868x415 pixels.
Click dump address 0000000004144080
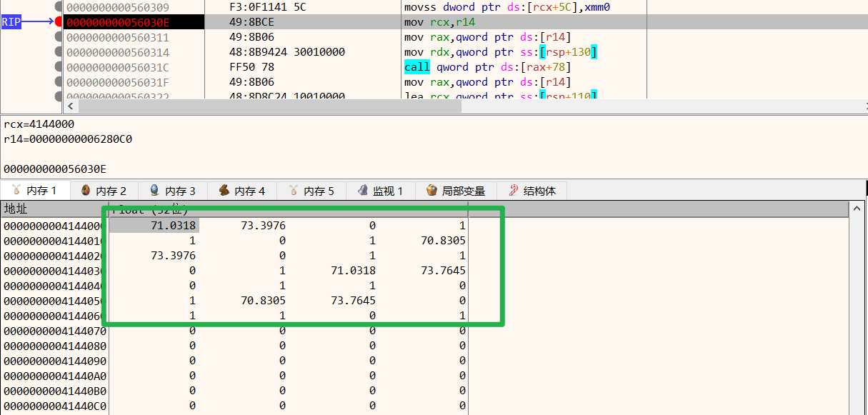click(x=55, y=346)
